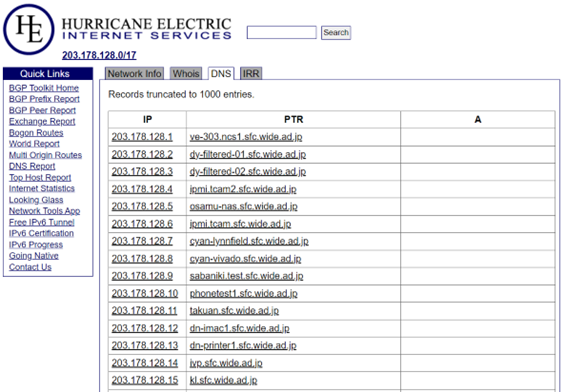This screenshot has height=392, width=566.
Task: Click the Search button
Action: coord(336,32)
